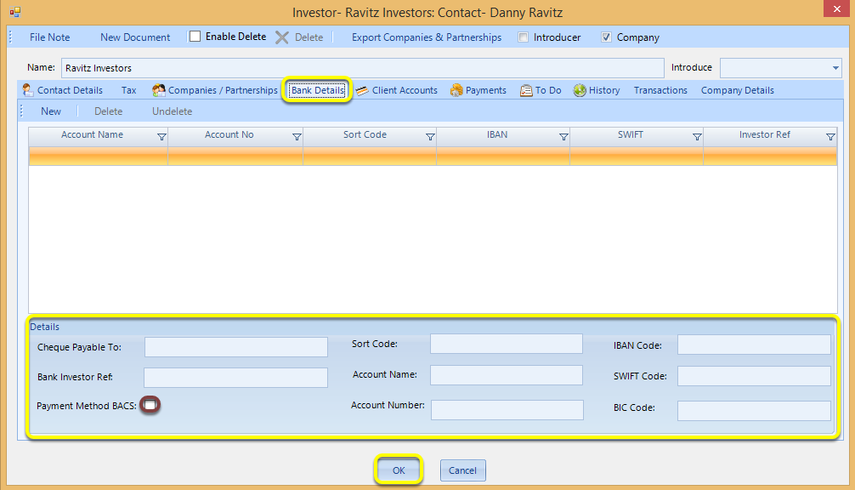Click into the Sort Code input field
Viewport: 855px width, 490px height.
(506, 344)
